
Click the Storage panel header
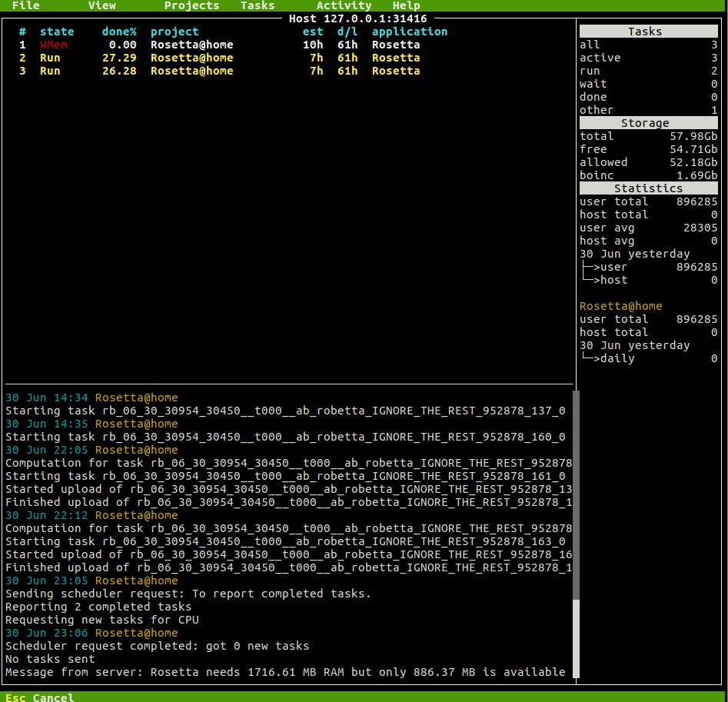coord(648,122)
